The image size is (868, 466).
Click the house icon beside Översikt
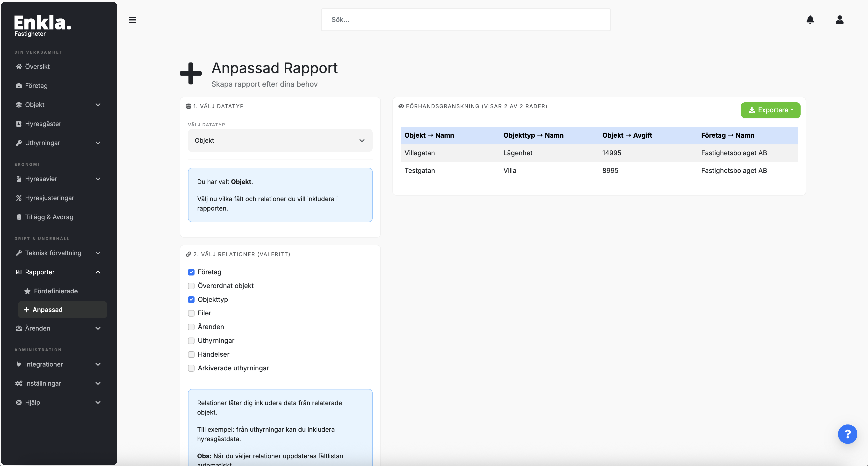pos(19,67)
